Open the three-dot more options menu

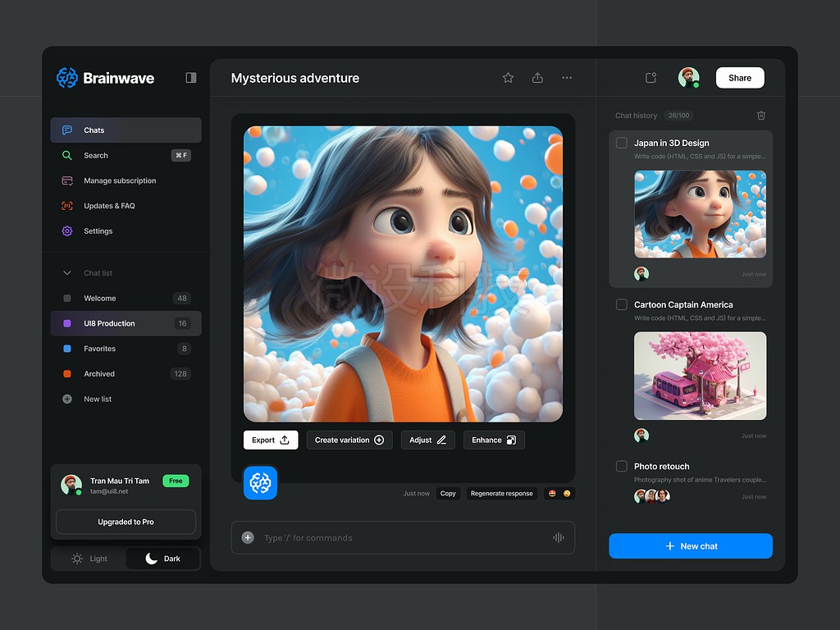pos(567,78)
